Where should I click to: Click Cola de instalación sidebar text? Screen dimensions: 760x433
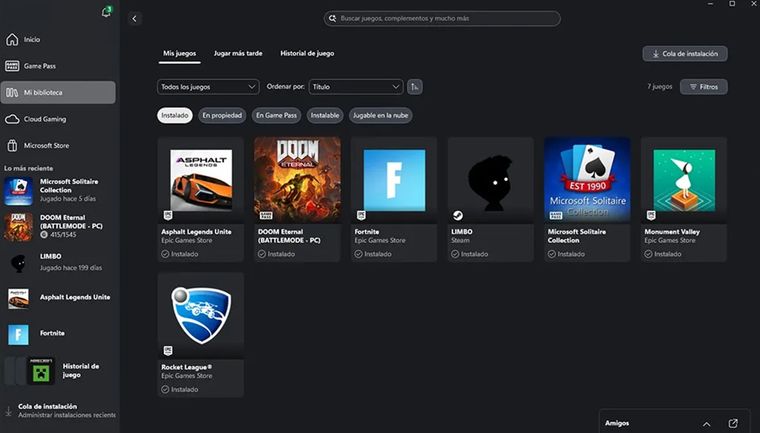point(48,406)
